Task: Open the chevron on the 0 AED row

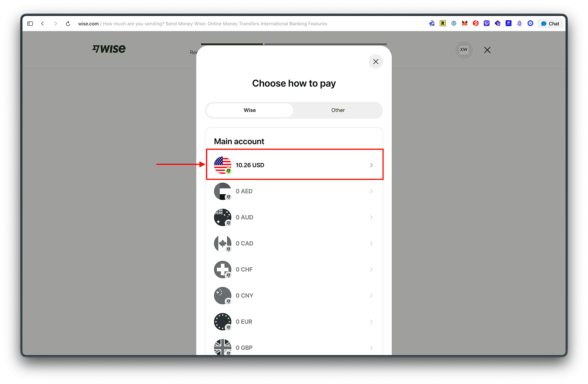Action: point(371,191)
